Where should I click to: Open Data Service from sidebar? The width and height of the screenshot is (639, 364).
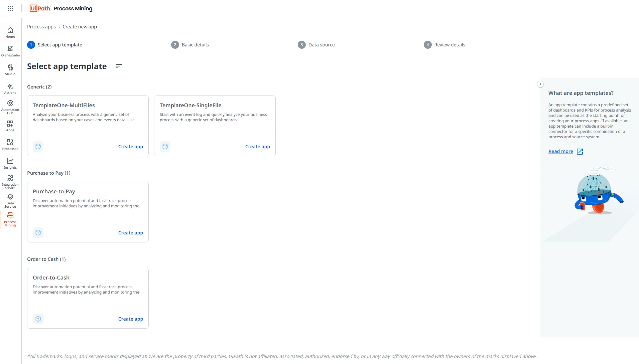10,201
